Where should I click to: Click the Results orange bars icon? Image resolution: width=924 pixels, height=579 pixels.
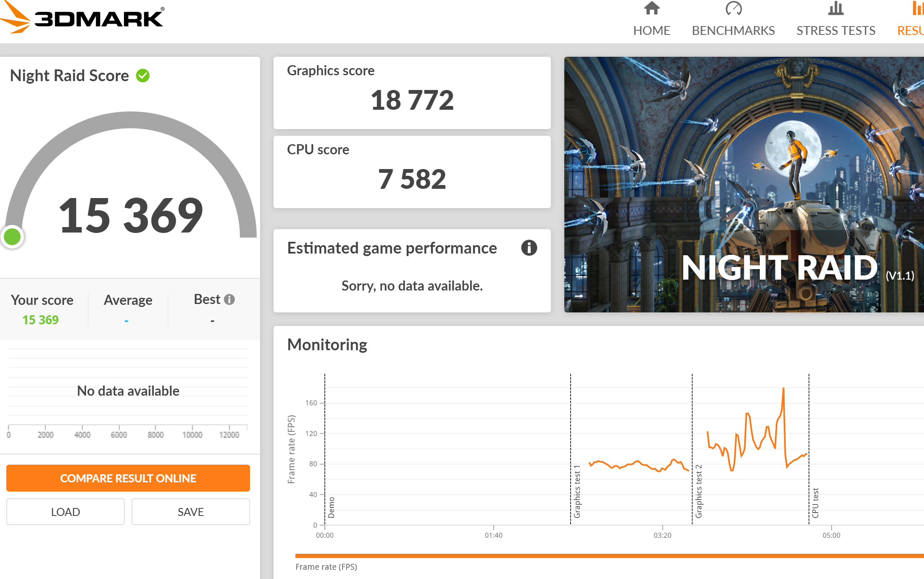point(918,8)
